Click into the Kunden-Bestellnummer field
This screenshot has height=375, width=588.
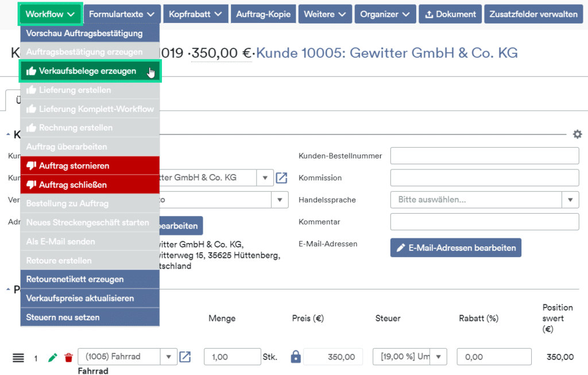484,156
